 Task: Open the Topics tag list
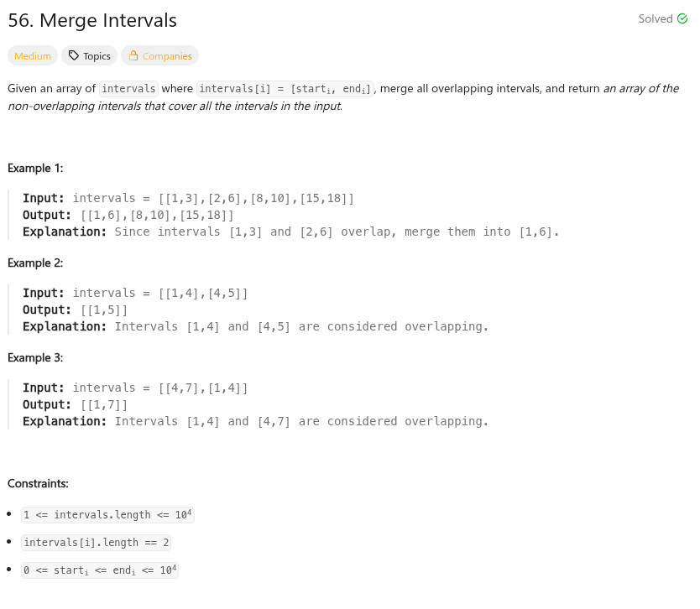coord(90,56)
